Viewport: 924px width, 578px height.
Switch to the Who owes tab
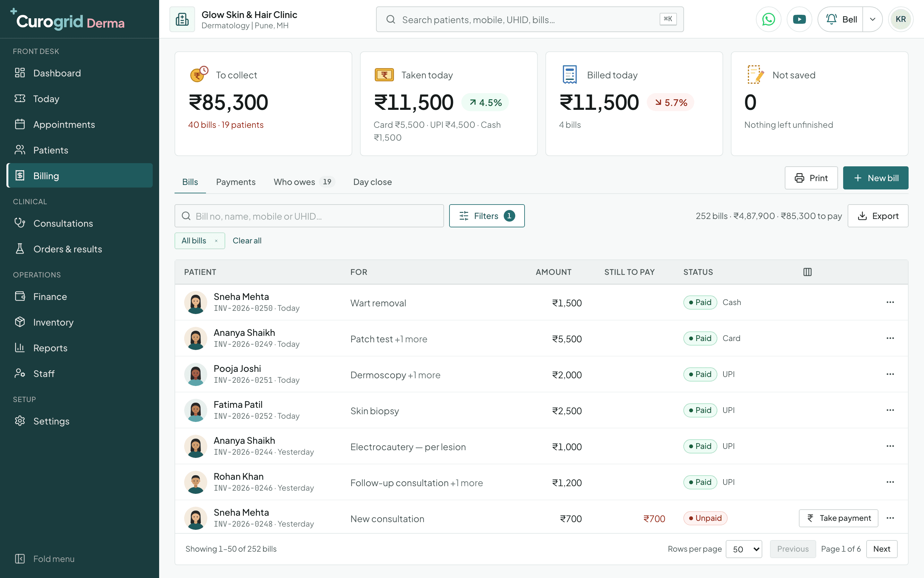click(x=304, y=182)
